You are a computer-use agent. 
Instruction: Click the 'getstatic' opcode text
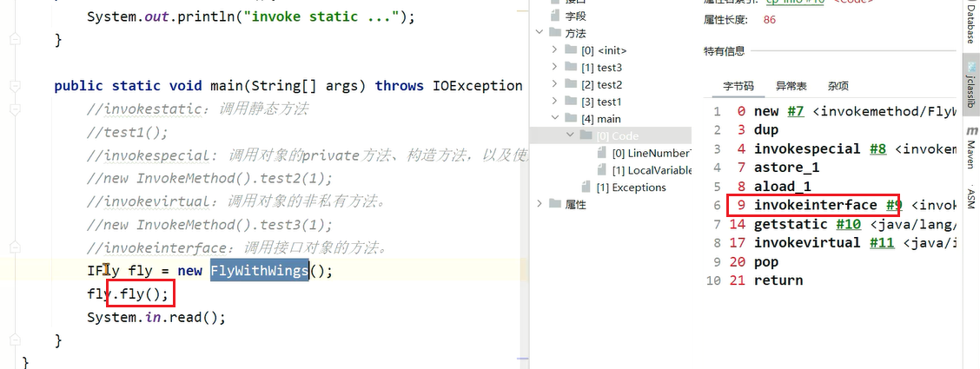(791, 224)
